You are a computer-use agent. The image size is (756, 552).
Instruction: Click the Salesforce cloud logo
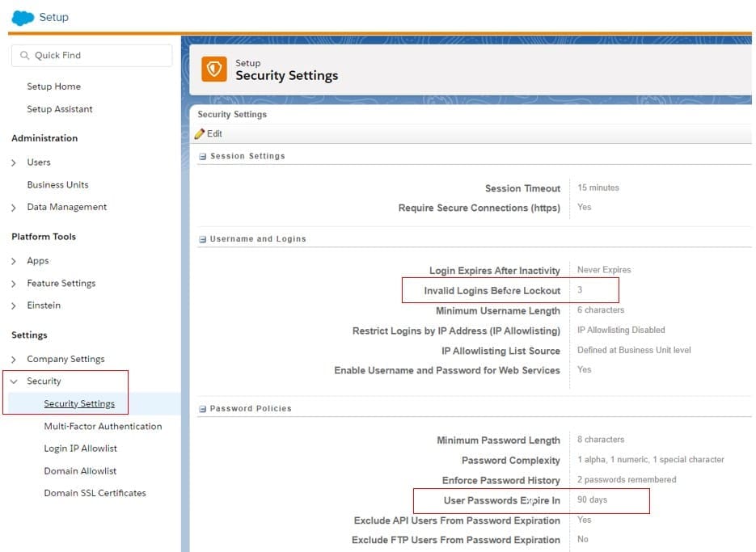pos(23,17)
